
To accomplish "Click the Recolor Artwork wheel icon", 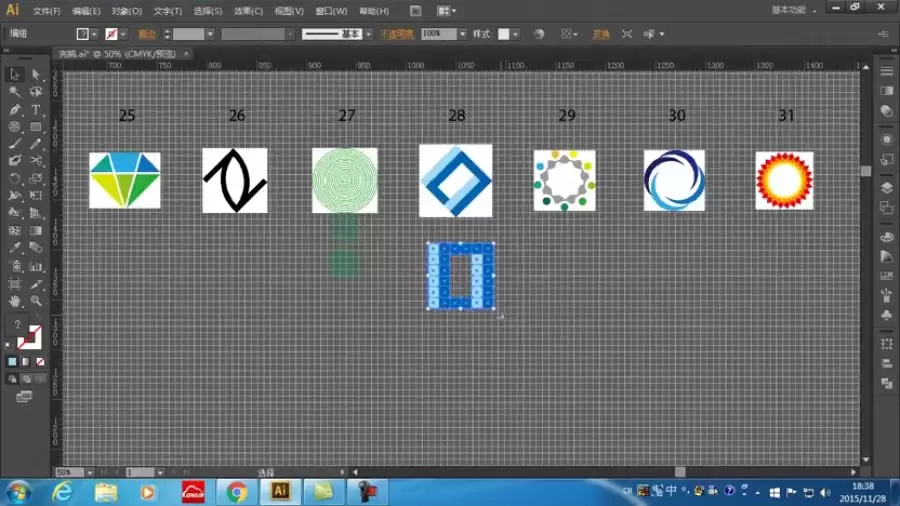I will click(539, 34).
